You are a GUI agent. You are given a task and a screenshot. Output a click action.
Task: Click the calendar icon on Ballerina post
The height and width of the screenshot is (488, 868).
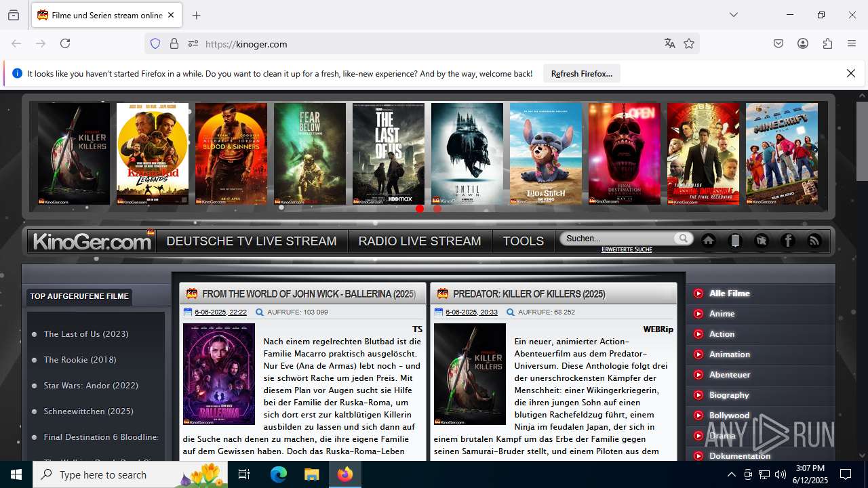[188, 312]
